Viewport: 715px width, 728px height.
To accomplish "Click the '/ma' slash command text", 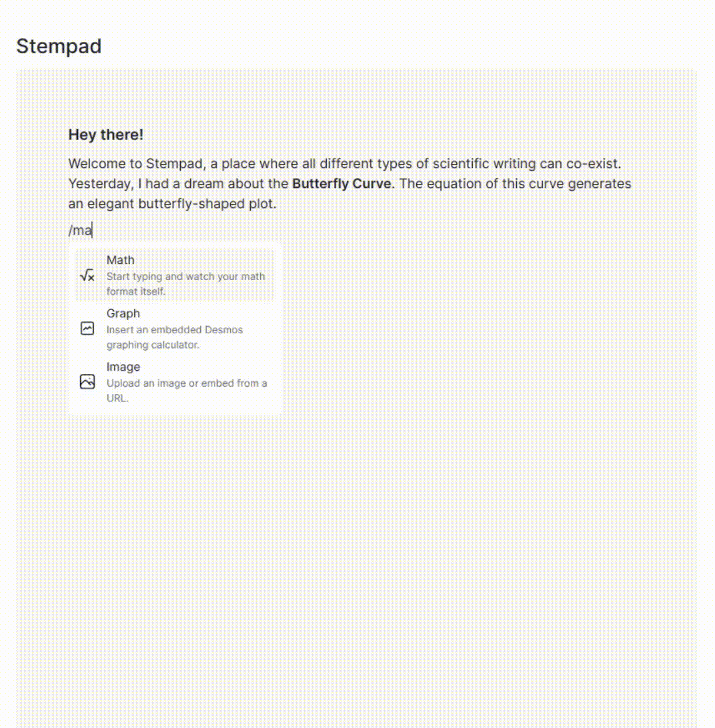I will [x=80, y=231].
